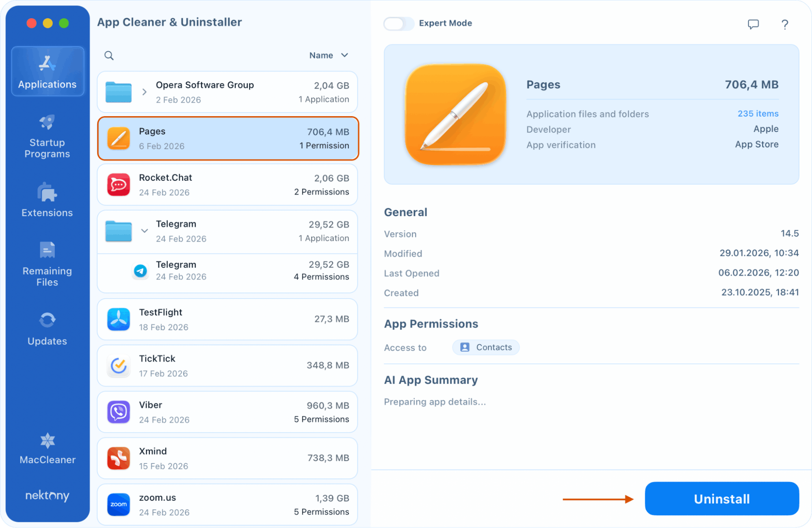Go to Remaining Files section

click(47, 264)
